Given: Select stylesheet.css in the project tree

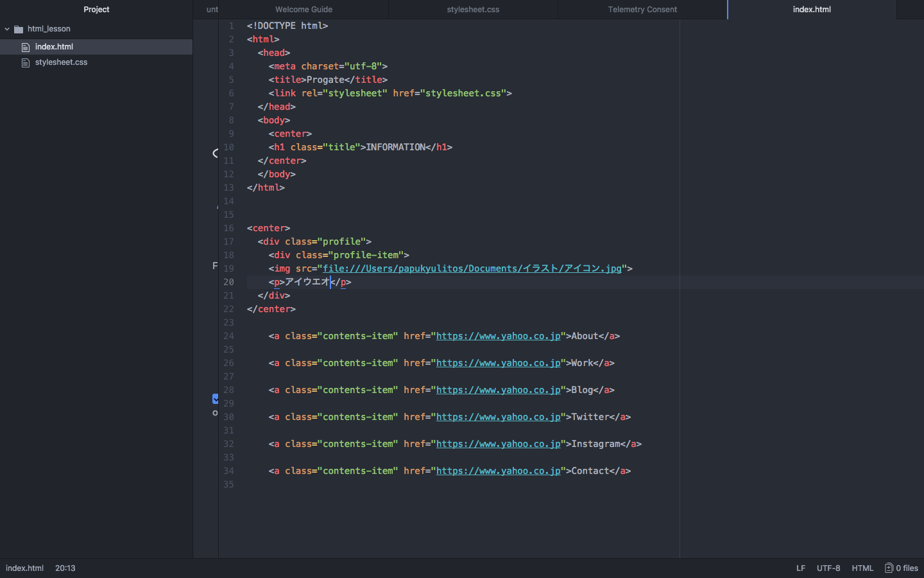Looking at the screenshot, I should coord(61,62).
